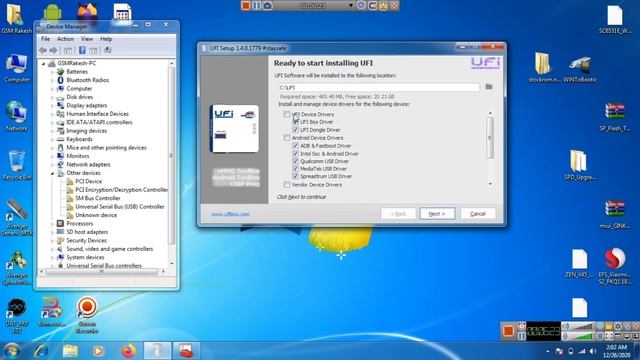Toggle the UFI Device Drivers checkbox
This screenshot has height=360, width=640.
point(287,114)
